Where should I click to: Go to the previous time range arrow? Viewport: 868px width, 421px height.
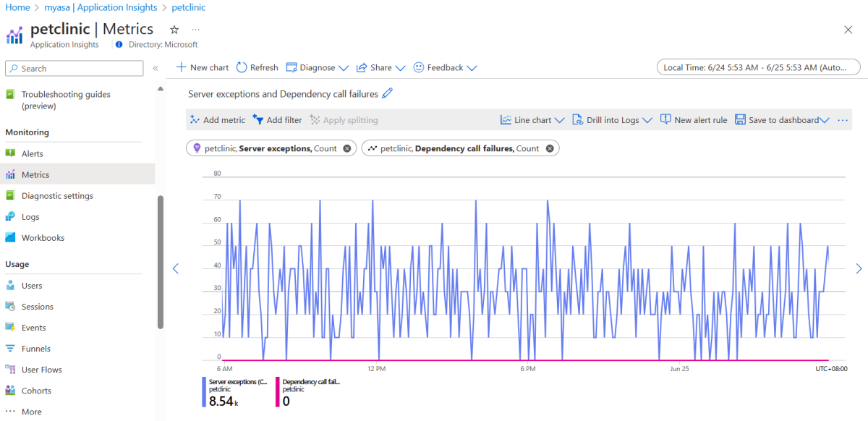coord(175,268)
